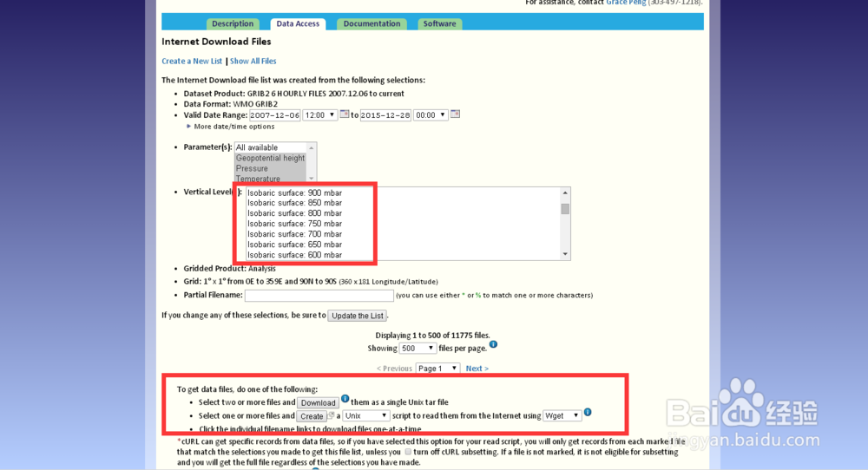Image resolution: width=868 pixels, height=470 pixels.
Task: Click Create a New List link
Action: (192, 62)
